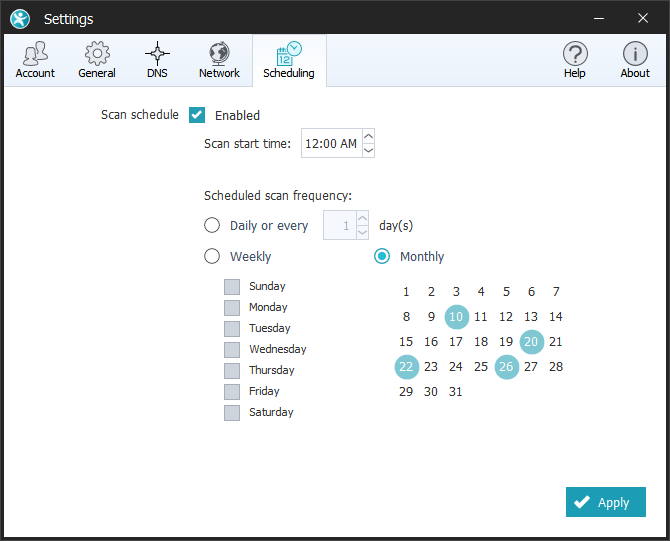Image resolution: width=670 pixels, height=541 pixels.
Task: Click the scan start time field
Action: point(330,144)
